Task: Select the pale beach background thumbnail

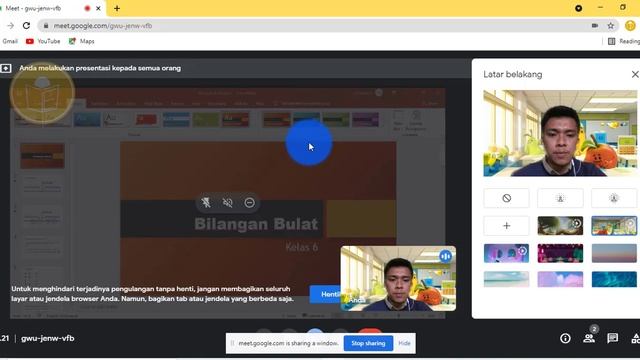Action: tap(507, 280)
